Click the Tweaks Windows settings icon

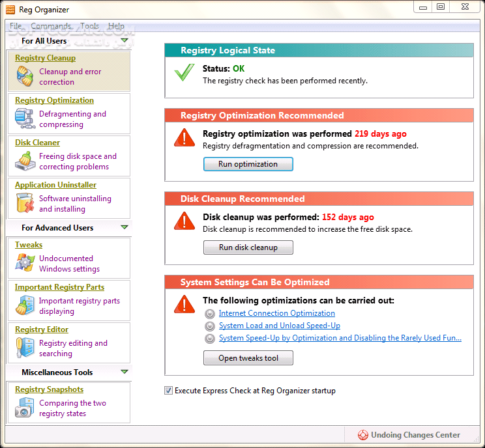point(25,264)
